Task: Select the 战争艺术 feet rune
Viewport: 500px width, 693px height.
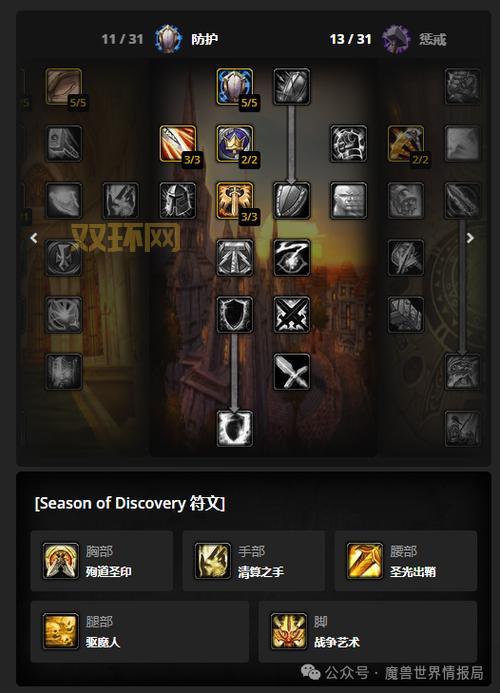Action: (368, 631)
